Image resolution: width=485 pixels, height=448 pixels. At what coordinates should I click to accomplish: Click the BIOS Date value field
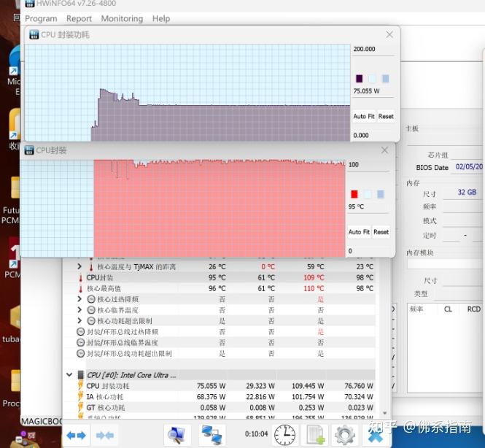(x=469, y=167)
